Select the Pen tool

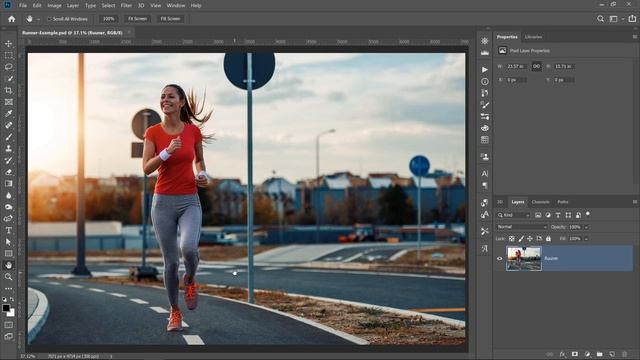pos(9,218)
